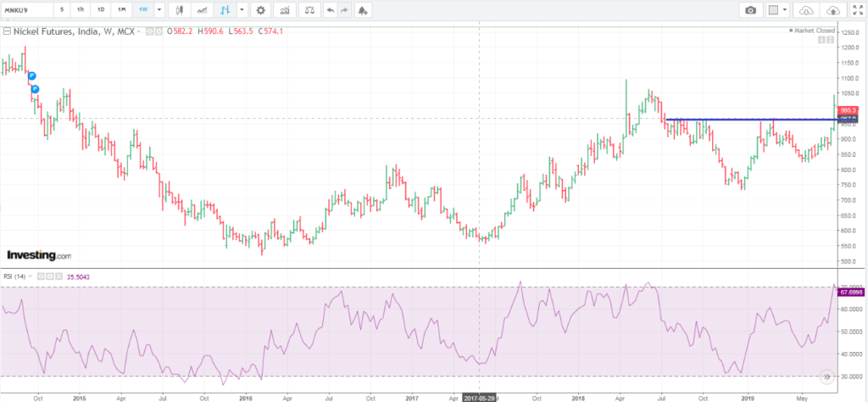Open the chart style dropdown arrow
This screenshot has height=402, width=868.
pos(242,10)
